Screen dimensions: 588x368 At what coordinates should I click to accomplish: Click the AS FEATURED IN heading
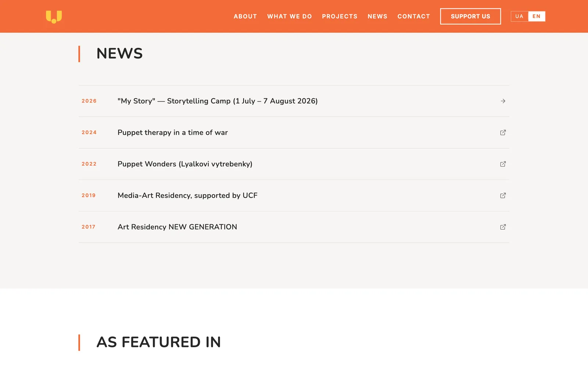pyautogui.click(x=158, y=342)
